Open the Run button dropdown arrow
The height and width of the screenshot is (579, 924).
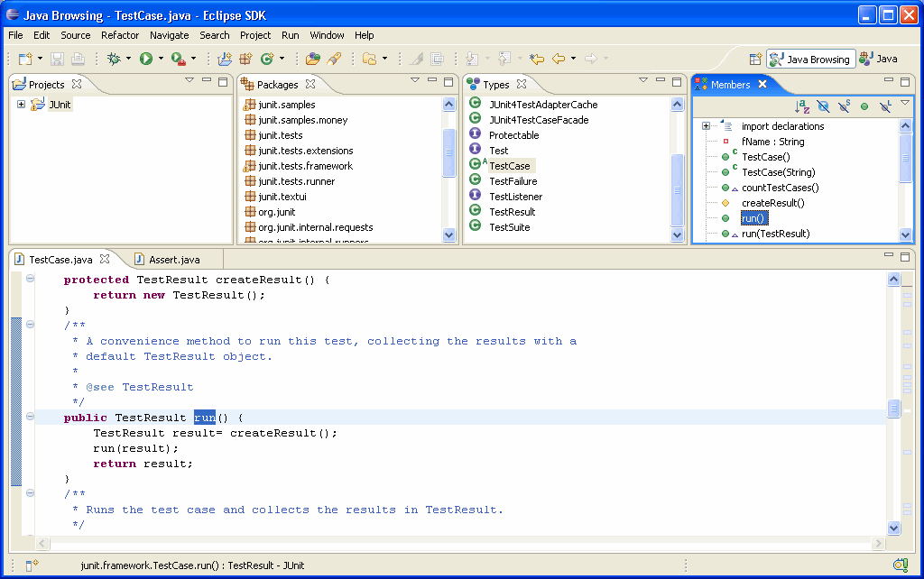[161, 59]
